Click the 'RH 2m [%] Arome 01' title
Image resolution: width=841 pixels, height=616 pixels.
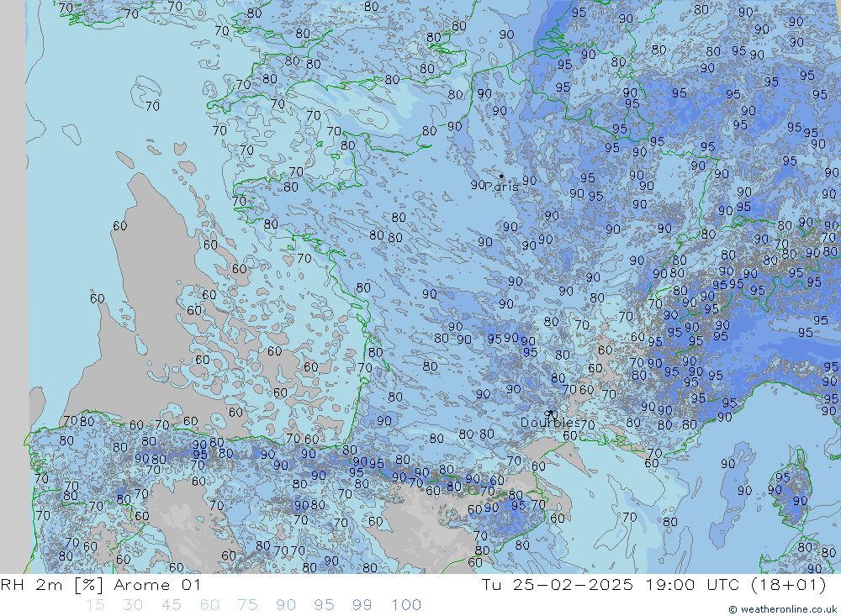100,585
